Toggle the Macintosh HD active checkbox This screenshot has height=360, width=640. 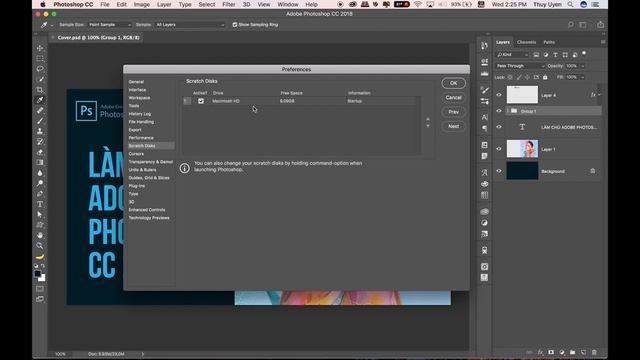[x=201, y=101]
